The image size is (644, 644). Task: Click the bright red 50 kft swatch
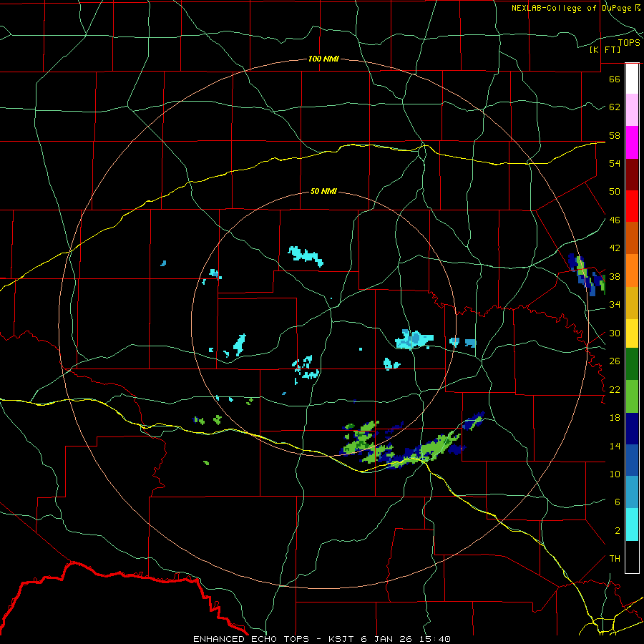pos(632,206)
